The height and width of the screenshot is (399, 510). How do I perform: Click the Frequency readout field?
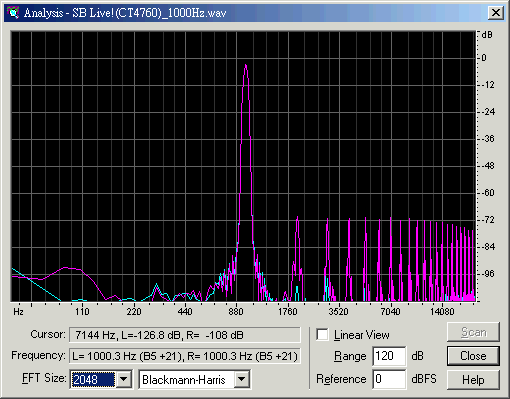pos(185,356)
